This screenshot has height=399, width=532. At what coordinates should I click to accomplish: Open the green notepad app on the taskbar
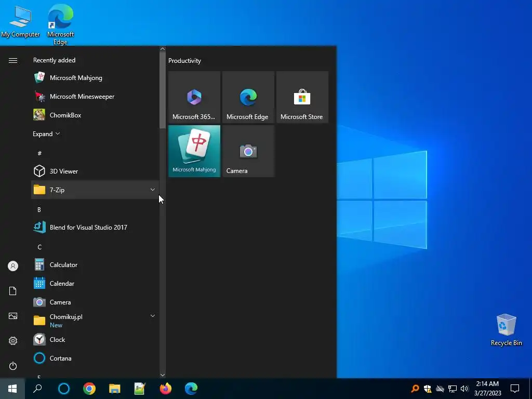point(140,389)
